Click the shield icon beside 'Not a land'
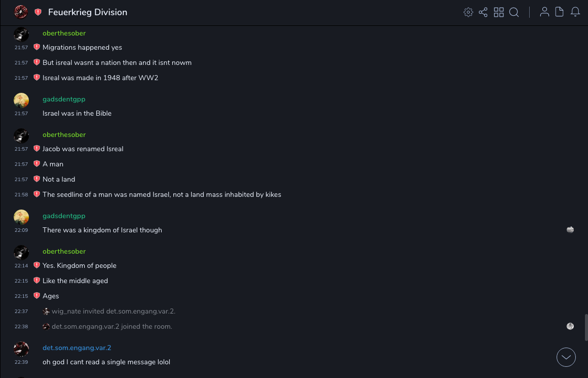This screenshot has width=588, height=378. click(x=36, y=179)
